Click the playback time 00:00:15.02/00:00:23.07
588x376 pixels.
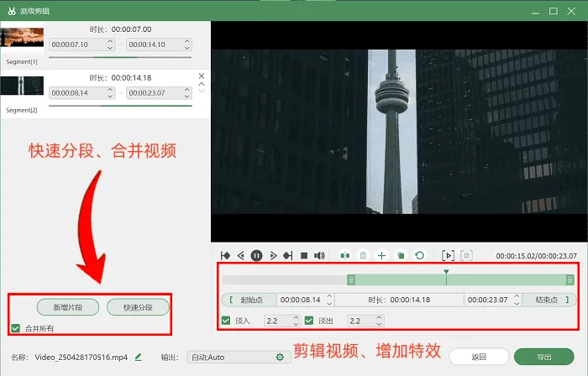(536, 256)
